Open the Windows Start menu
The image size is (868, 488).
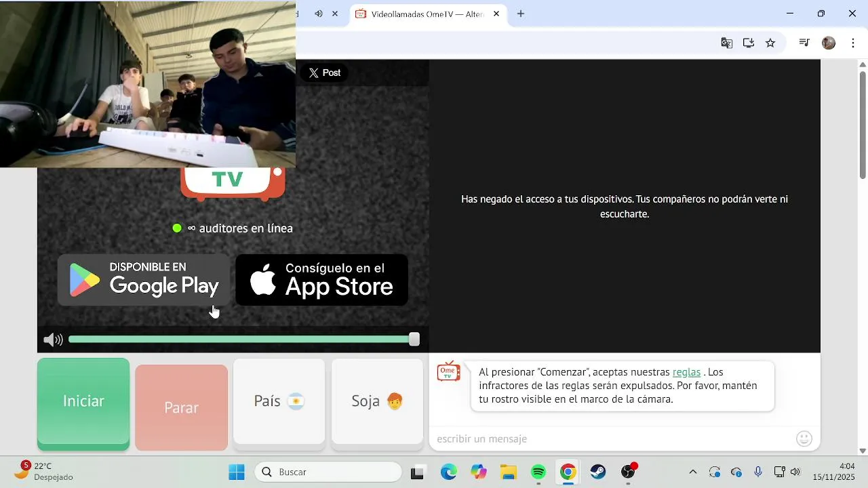(237, 472)
